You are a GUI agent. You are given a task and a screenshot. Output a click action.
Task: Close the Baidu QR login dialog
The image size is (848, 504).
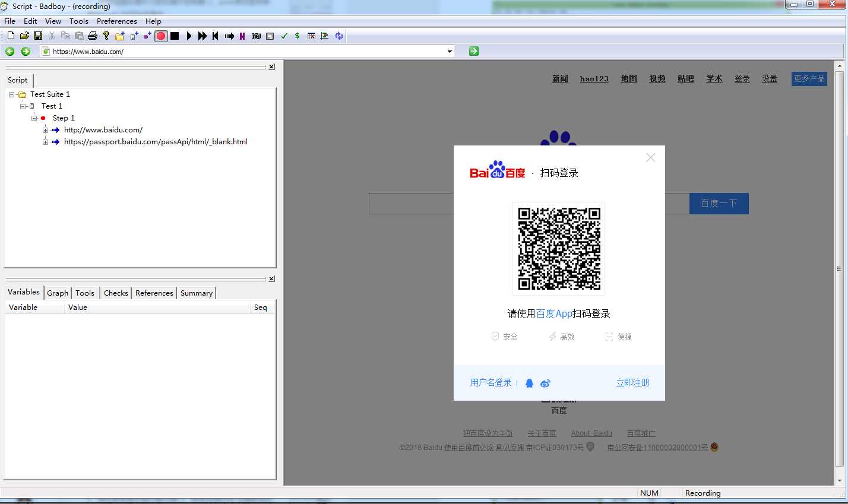651,157
